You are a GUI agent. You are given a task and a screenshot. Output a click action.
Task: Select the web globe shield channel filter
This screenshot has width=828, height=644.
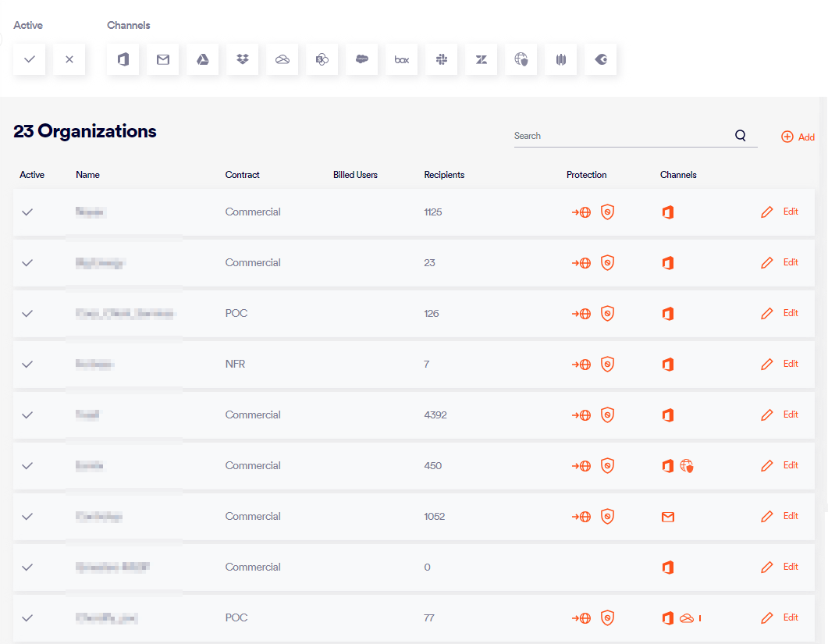[521, 59]
